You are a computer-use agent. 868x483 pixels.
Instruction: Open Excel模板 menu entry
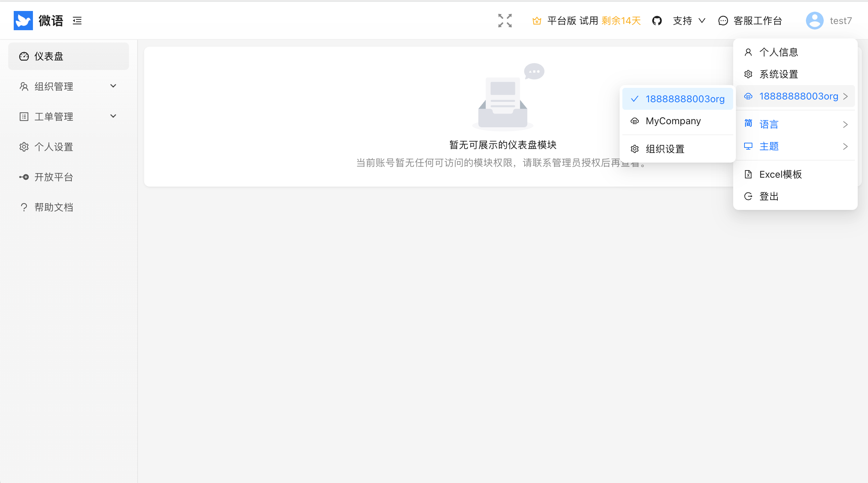(x=795, y=174)
